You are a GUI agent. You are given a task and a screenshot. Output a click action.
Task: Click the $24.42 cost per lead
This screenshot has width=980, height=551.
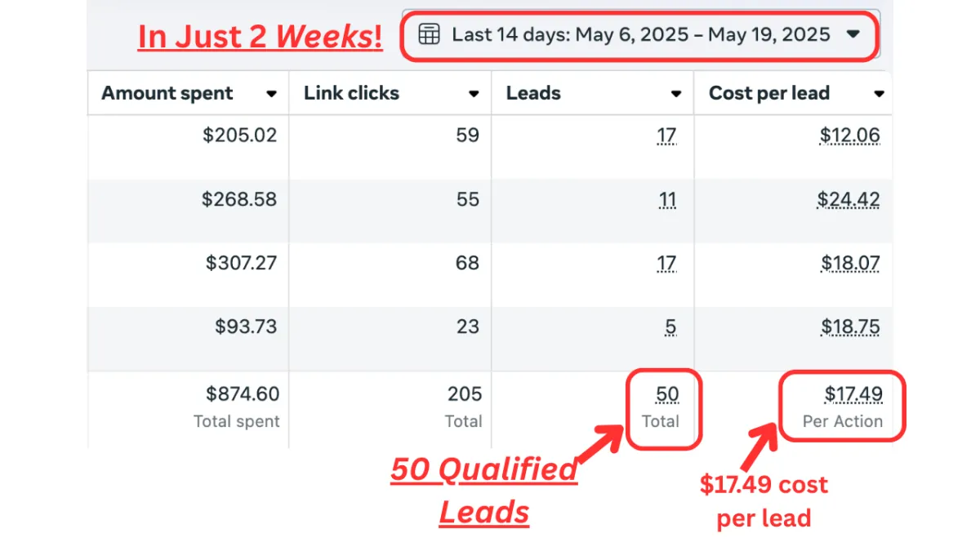[849, 199]
